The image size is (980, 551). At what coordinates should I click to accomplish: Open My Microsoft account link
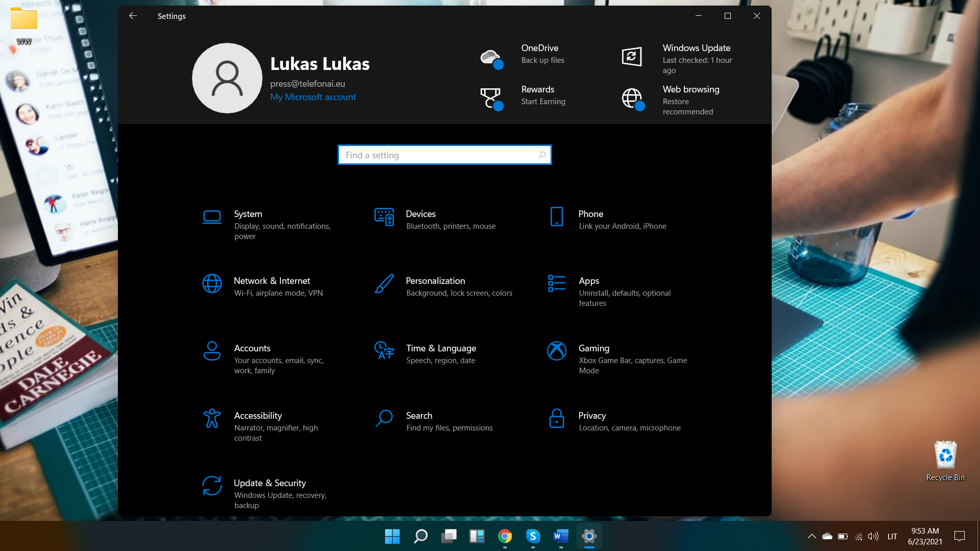(x=313, y=97)
